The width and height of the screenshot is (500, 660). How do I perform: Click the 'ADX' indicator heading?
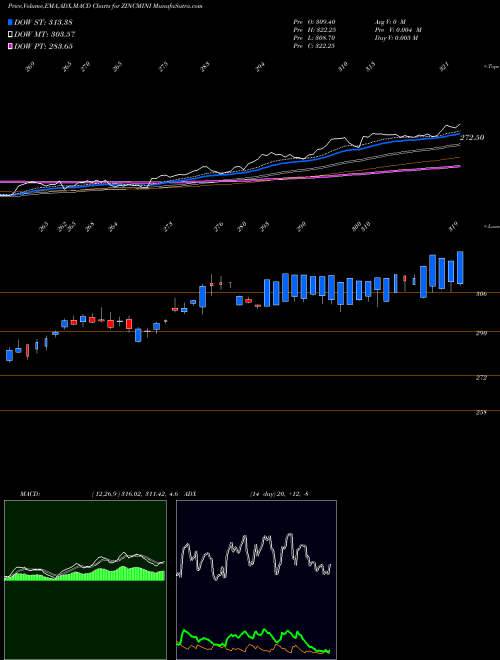pyautogui.click(x=190, y=493)
